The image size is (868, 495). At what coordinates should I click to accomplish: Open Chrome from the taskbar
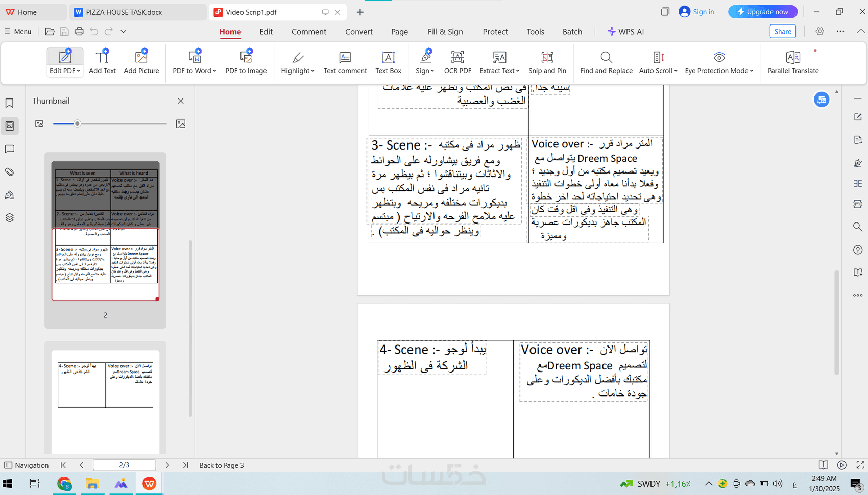click(64, 484)
